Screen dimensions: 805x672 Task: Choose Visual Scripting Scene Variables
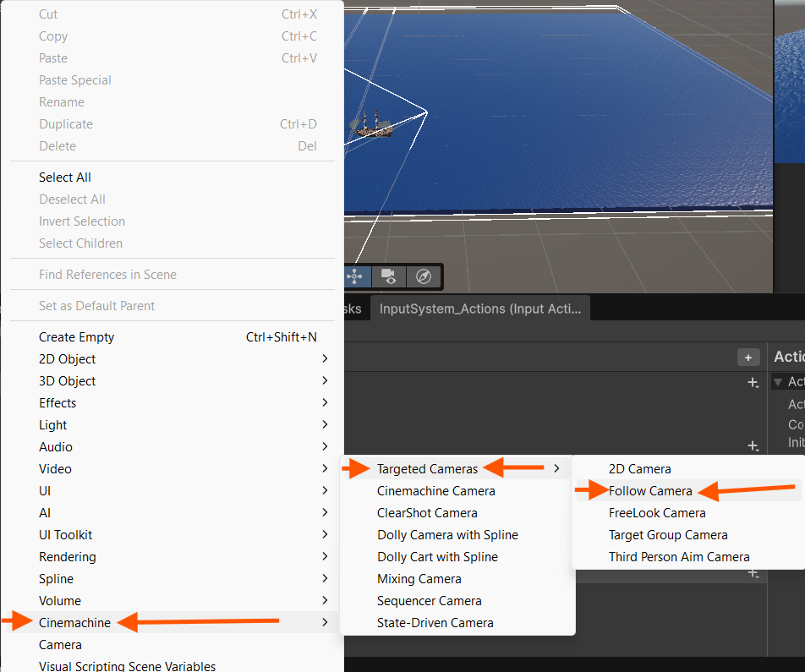(127, 666)
